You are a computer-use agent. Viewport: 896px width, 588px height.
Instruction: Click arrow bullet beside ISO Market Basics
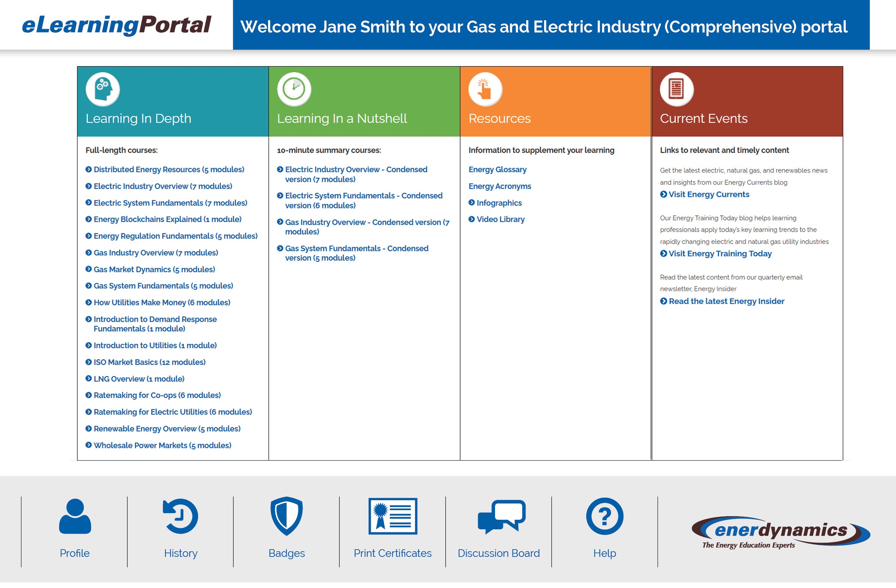[x=88, y=362]
